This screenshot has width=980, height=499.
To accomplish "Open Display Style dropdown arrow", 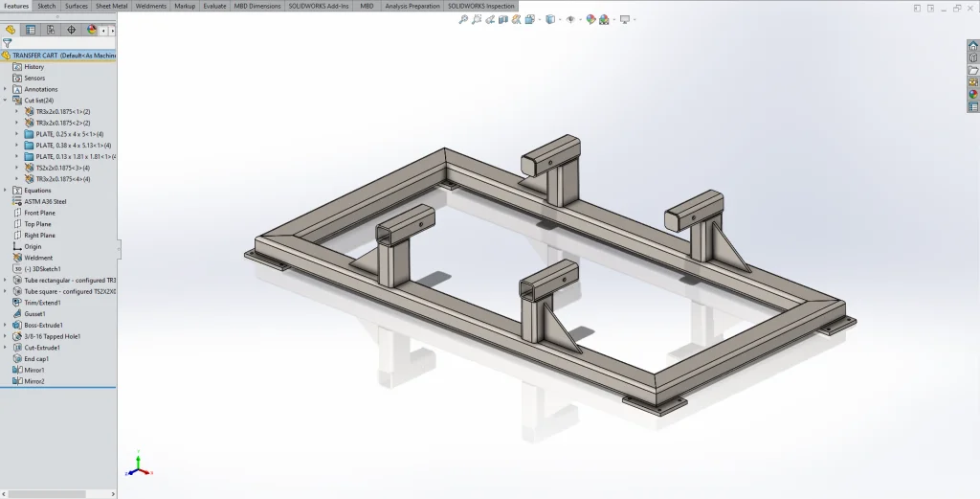I will [x=560, y=19].
